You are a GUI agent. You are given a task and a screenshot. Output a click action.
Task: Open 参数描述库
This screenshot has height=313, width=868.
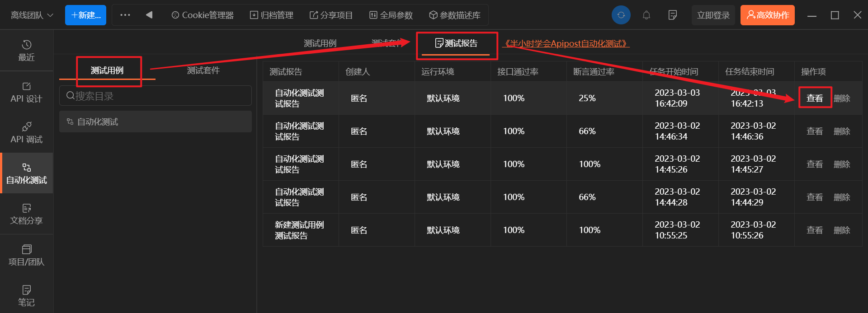click(x=455, y=15)
